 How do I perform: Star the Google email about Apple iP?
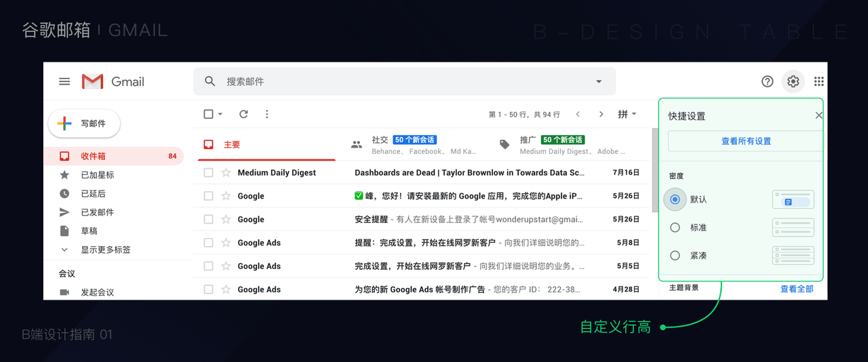226,196
